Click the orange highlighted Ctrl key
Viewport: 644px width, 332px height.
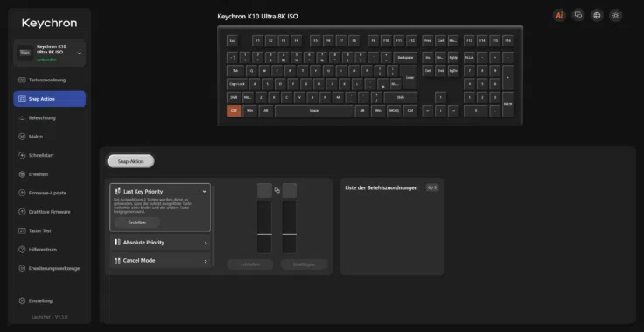pos(234,111)
